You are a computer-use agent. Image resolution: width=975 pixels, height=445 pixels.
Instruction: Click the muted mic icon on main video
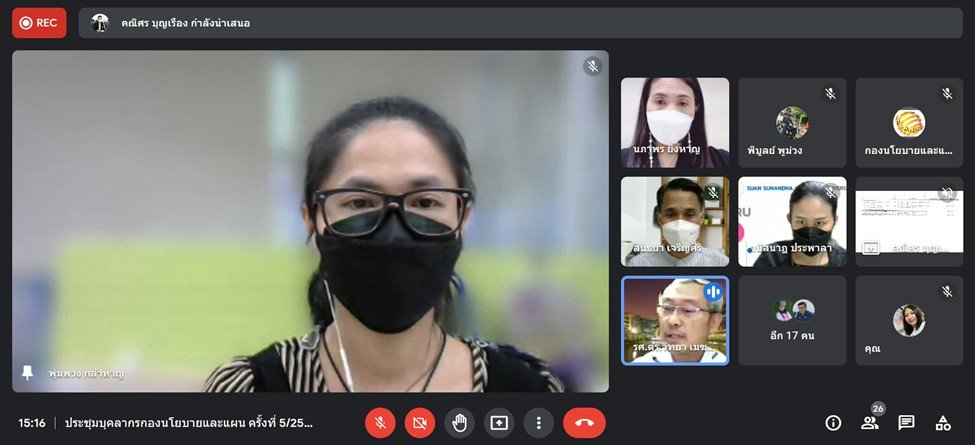(x=593, y=66)
